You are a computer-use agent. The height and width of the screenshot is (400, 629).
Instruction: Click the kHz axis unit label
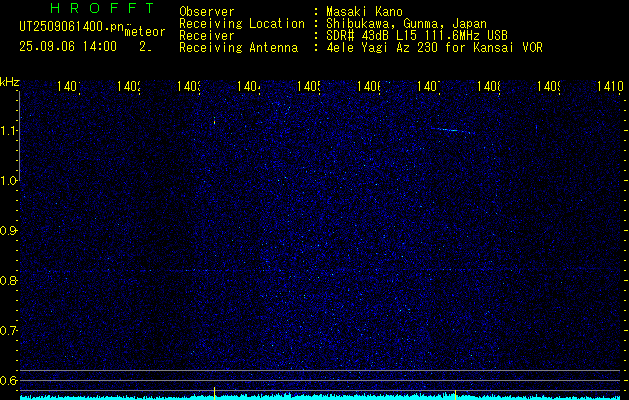point(9,82)
